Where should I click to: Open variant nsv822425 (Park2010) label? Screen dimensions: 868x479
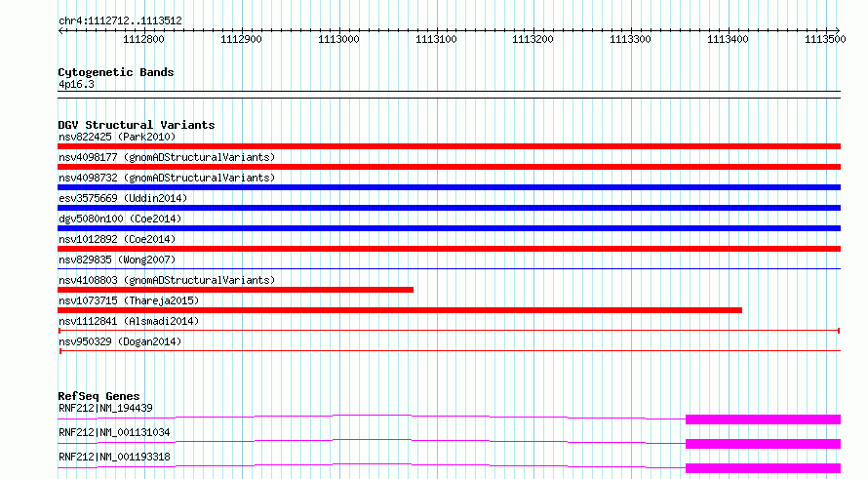pos(117,137)
